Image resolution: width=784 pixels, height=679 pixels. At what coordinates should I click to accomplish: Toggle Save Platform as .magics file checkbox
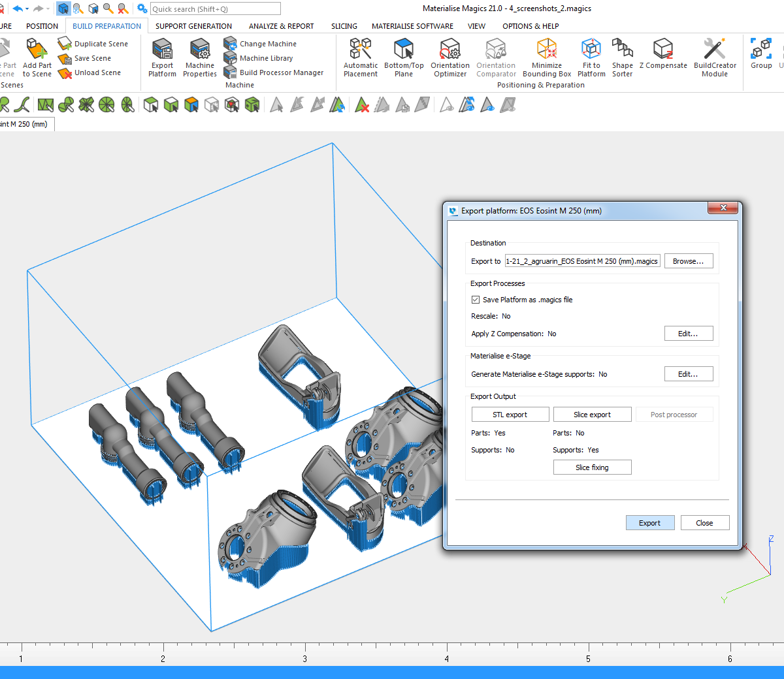(476, 300)
